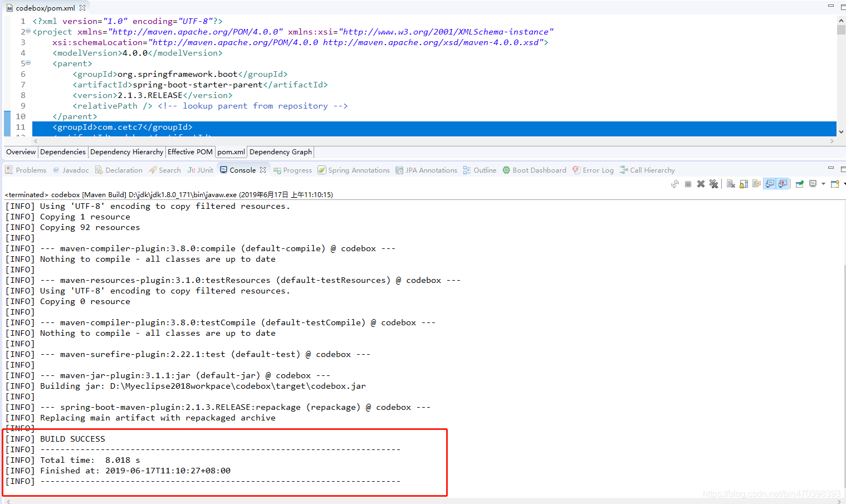Toggle Word Wrap in console
Image resolution: width=846 pixels, height=504 pixels.
click(756, 183)
